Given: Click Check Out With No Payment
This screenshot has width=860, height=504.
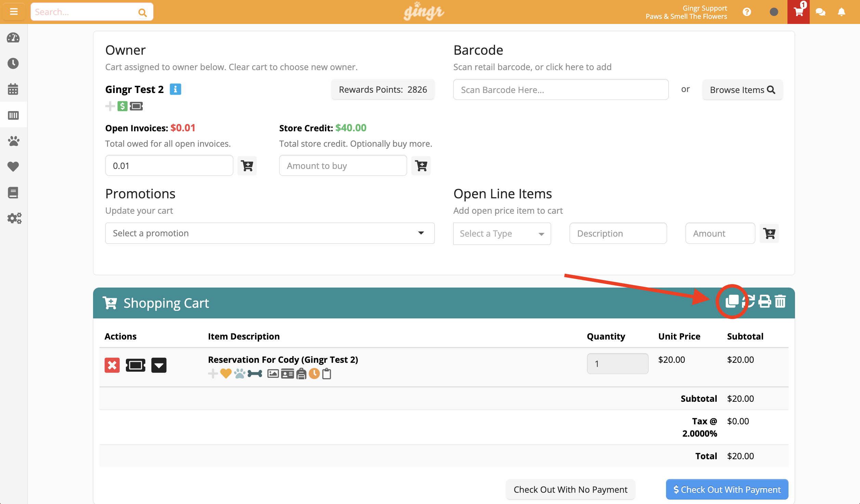Looking at the screenshot, I should point(570,489).
